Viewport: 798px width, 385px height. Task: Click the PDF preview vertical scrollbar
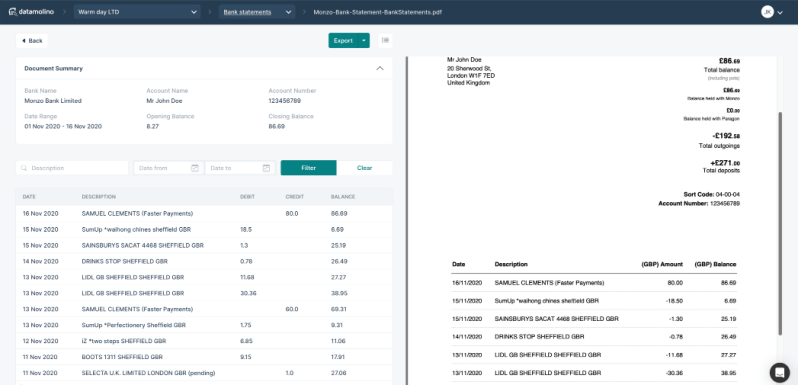pyautogui.click(x=781, y=223)
